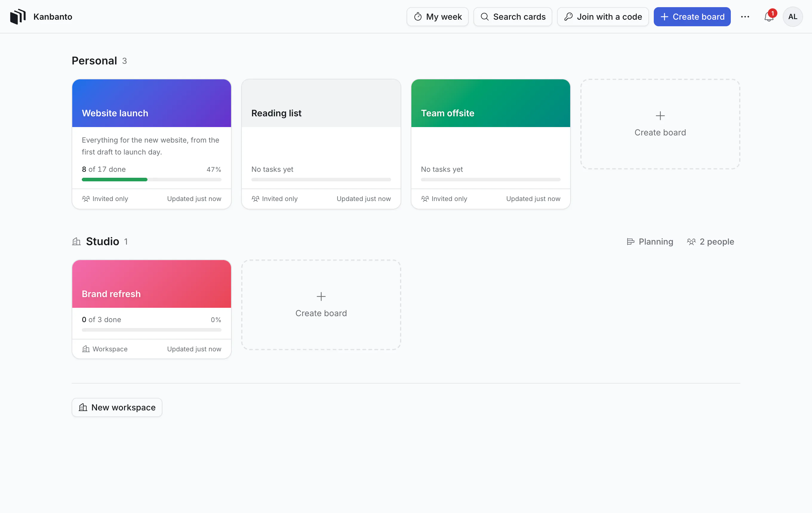Click the Website launch description text
812x513 pixels.
point(150,146)
